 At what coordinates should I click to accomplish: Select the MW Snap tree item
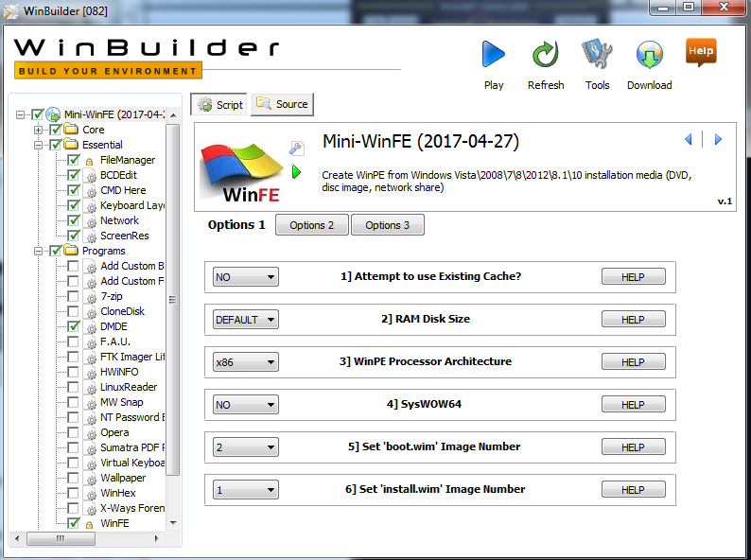(x=122, y=402)
